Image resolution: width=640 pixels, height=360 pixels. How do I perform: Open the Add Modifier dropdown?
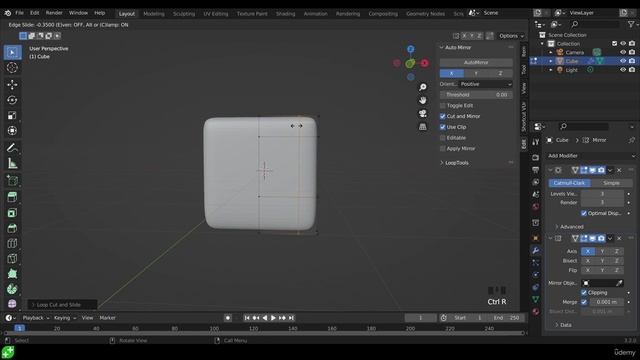pyautogui.click(x=591, y=156)
